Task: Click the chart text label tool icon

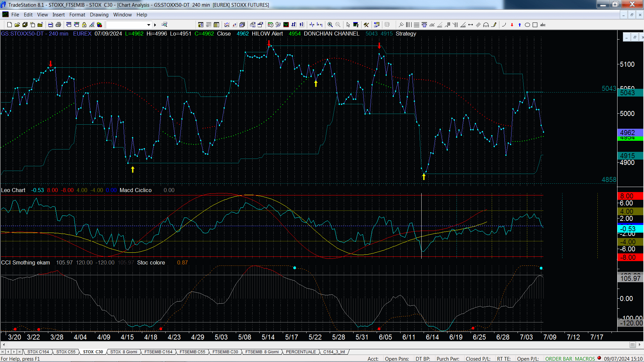Action: point(356,24)
